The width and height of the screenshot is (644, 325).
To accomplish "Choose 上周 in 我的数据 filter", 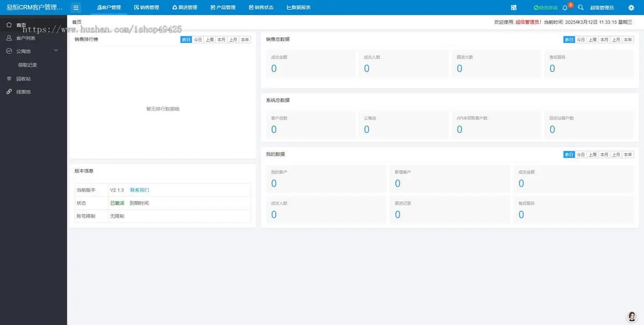I will pos(593,154).
